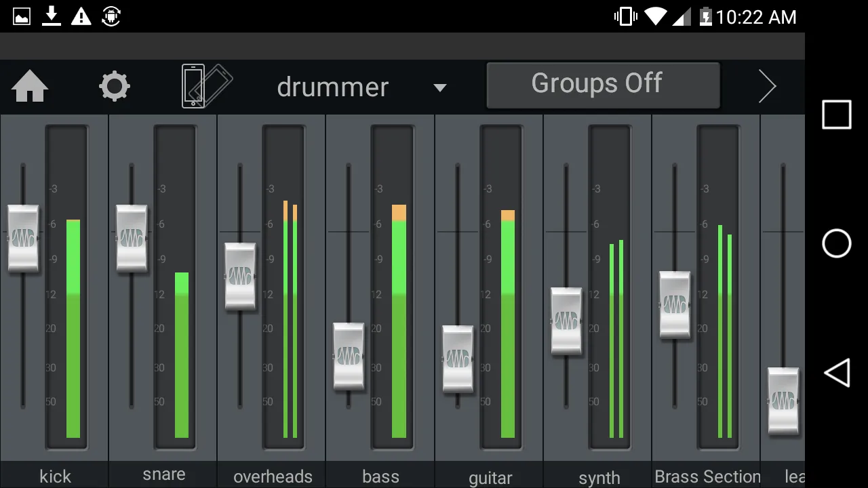868x488 pixels.
Task: Click the kick level meter
Action: click(66, 287)
